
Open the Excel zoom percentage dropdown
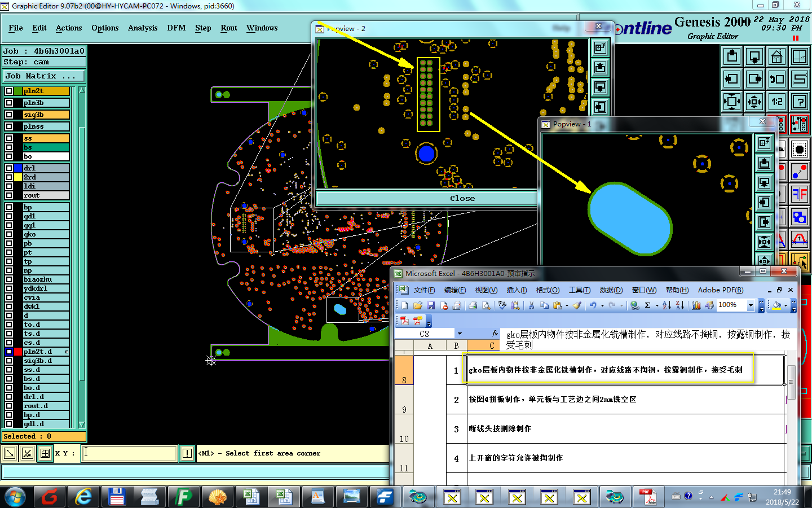coord(751,305)
